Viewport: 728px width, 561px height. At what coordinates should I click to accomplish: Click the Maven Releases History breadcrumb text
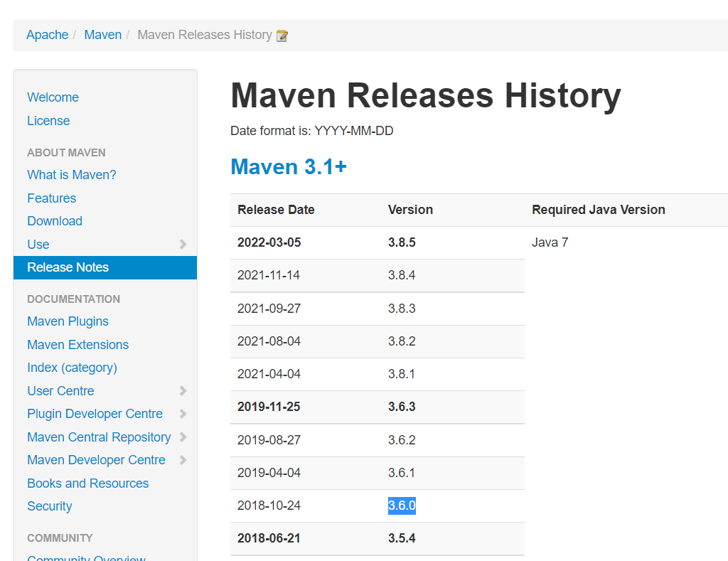[205, 35]
